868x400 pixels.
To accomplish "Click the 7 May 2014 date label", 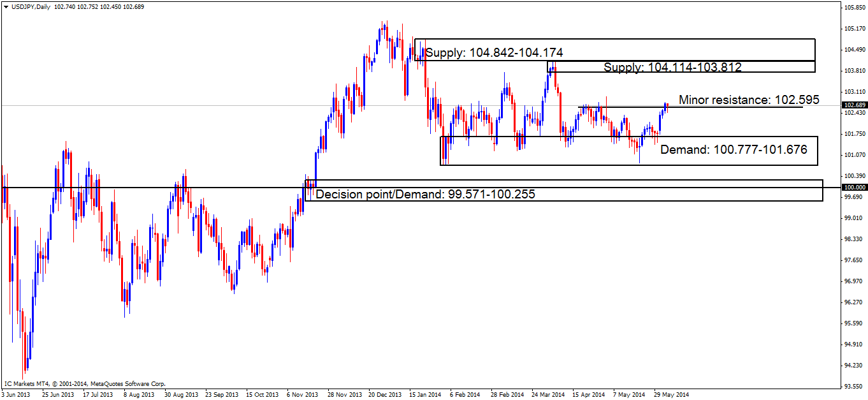I will tap(629, 395).
